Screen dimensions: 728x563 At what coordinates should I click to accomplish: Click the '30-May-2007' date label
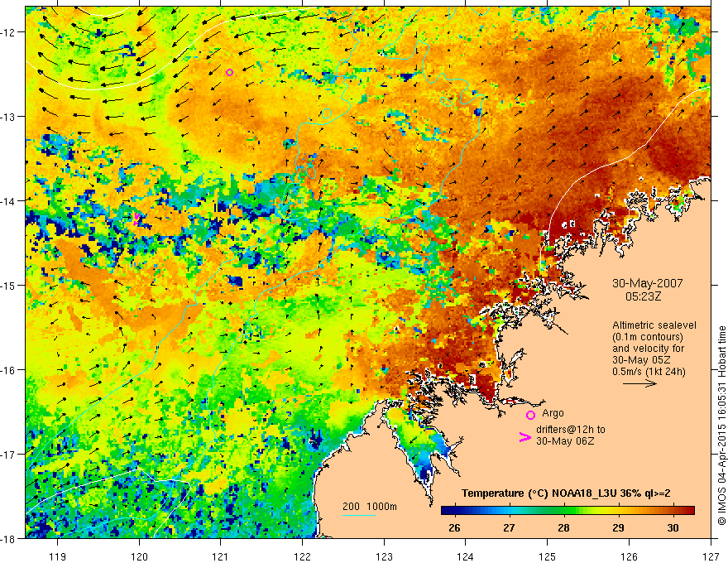[x=647, y=283]
